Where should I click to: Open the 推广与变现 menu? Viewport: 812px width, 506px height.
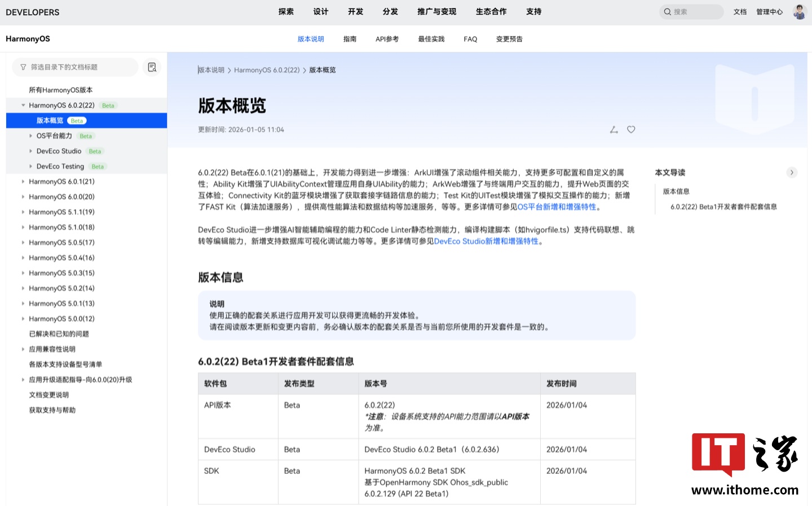click(436, 11)
